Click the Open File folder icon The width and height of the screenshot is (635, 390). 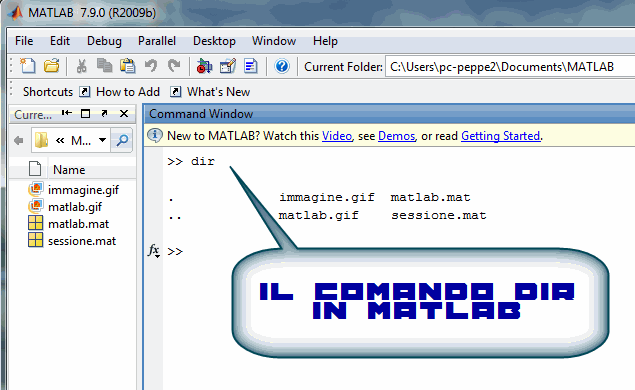pos(51,66)
